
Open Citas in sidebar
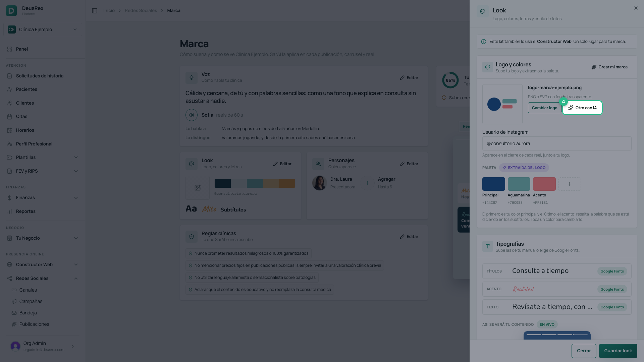[x=43, y=116]
